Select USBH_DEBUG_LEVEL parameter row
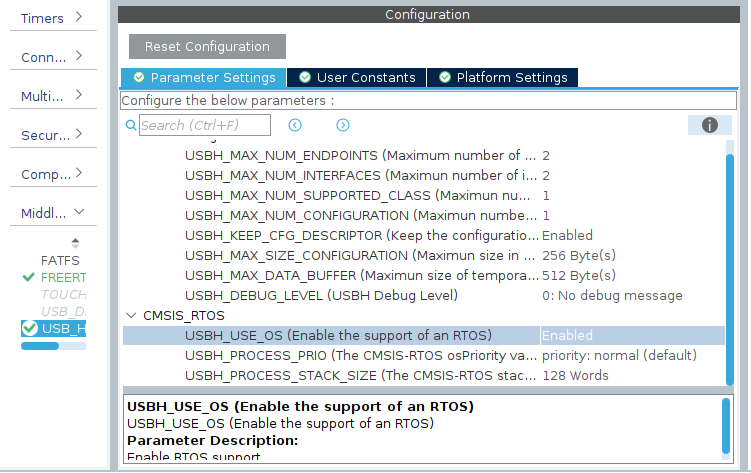 pos(423,296)
